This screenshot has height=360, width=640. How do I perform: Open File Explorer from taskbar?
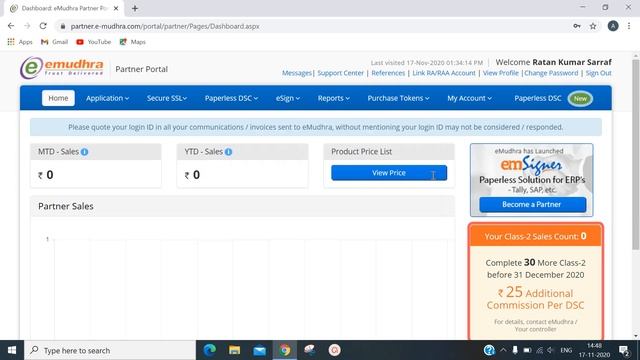point(234,350)
